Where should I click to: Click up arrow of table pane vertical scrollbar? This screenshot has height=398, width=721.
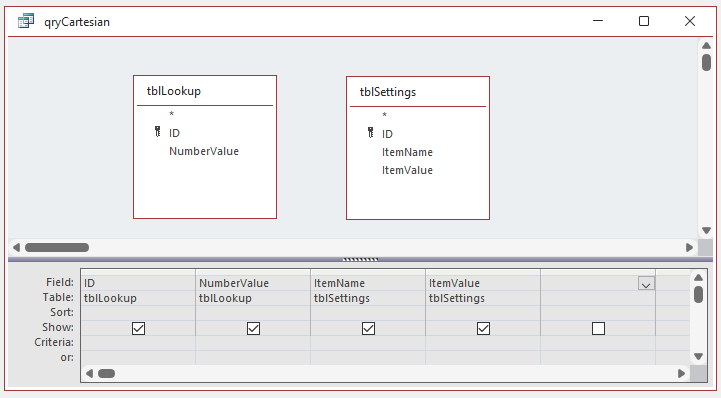pyautogui.click(x=706, y=45)
